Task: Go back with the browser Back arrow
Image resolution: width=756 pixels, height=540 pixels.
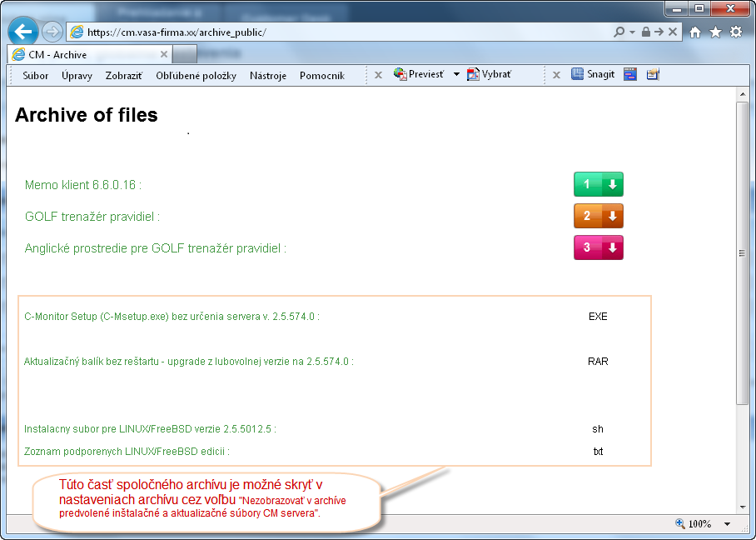Action: click(x=22, y=32)
